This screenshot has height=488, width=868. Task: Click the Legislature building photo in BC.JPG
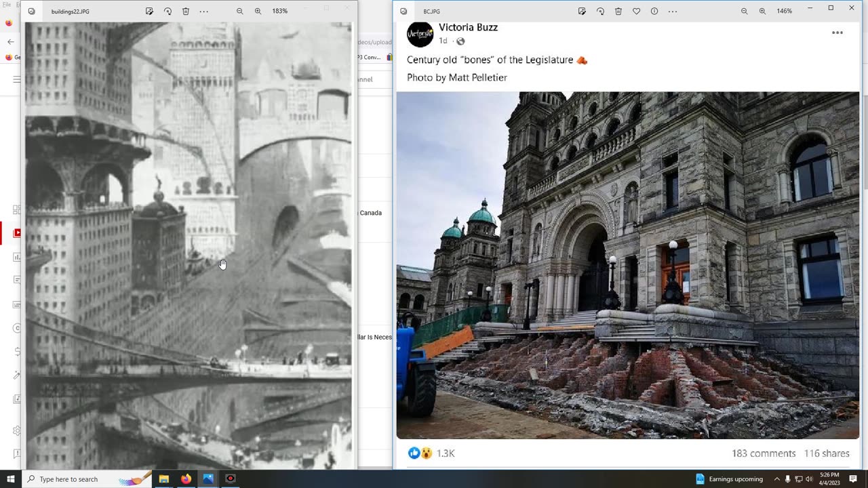(628, 265)
